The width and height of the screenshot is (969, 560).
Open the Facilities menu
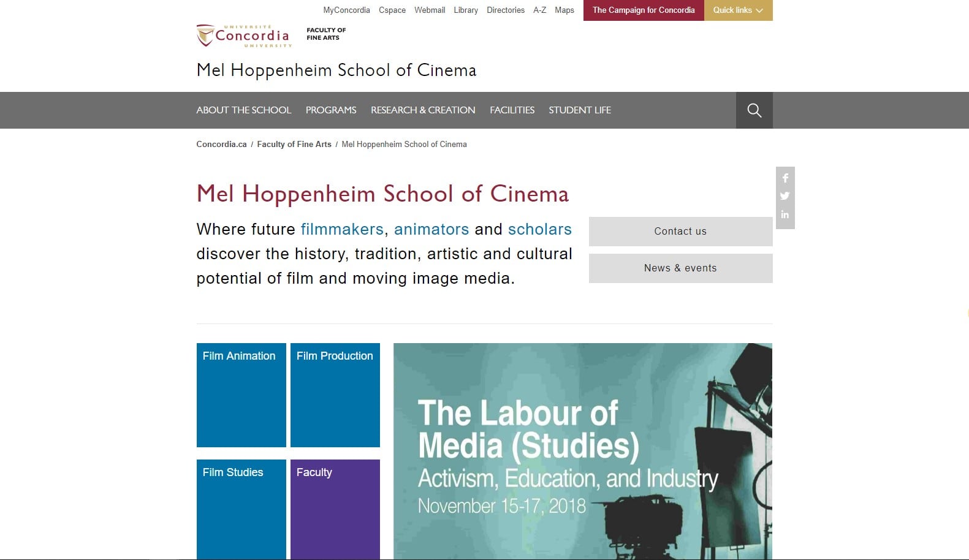point(512,110)
